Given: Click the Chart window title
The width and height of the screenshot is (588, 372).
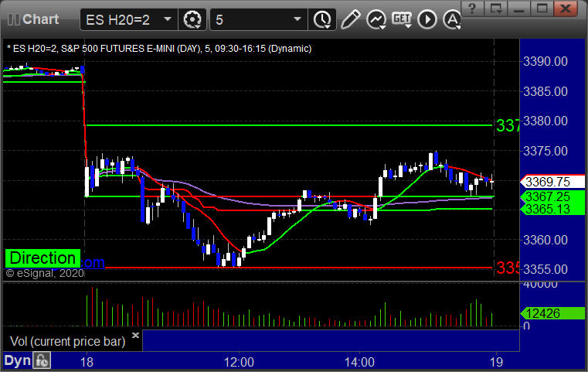Looking at the screenshot, I should [40, 19].
